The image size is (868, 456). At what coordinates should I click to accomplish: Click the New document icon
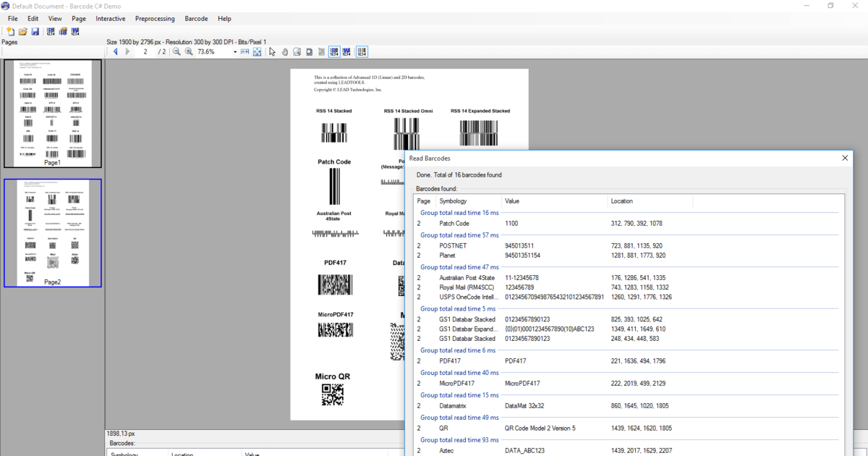10,32
